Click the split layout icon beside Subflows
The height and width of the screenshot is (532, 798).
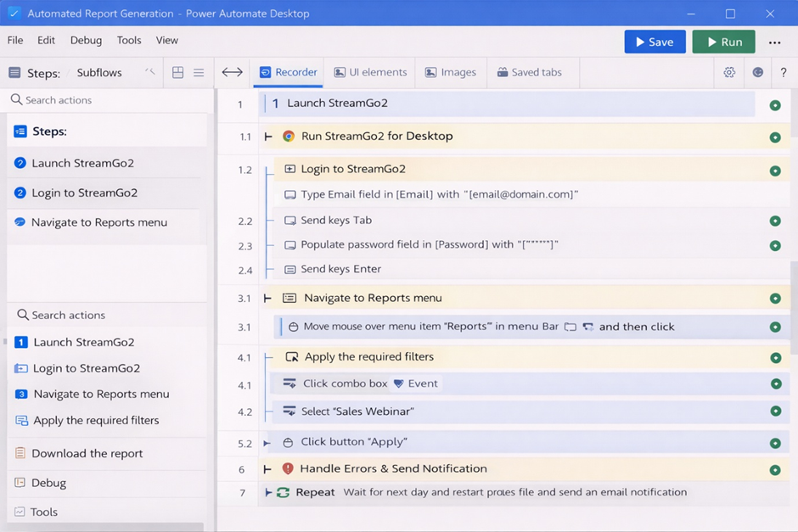[x=177, y=73]
